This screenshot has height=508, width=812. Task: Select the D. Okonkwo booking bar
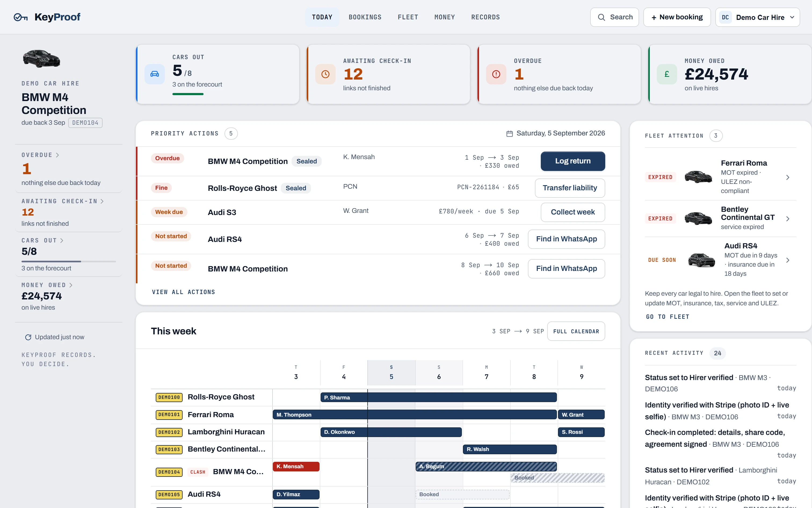[x=391, y=432]
